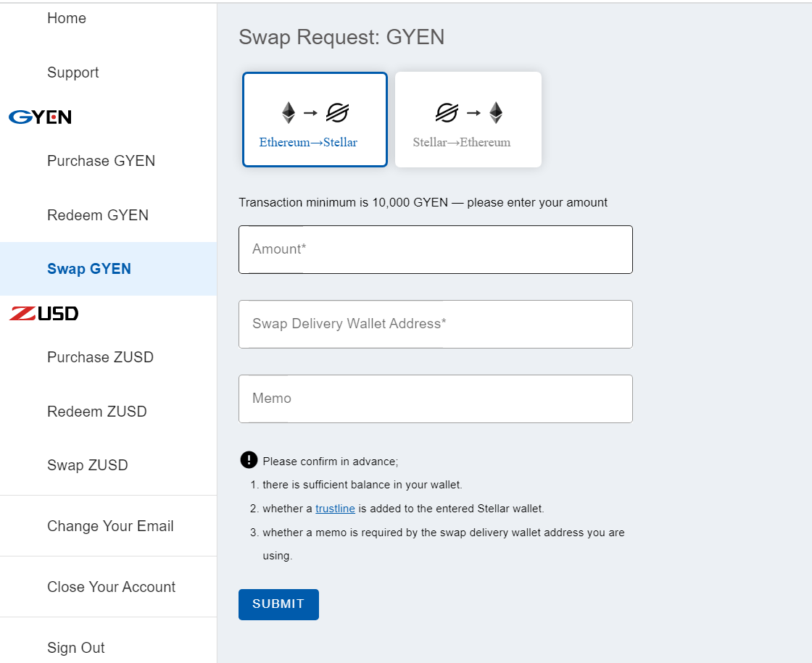Go to Home in the sidebar
812x663 pixels.
coord(67,18)
